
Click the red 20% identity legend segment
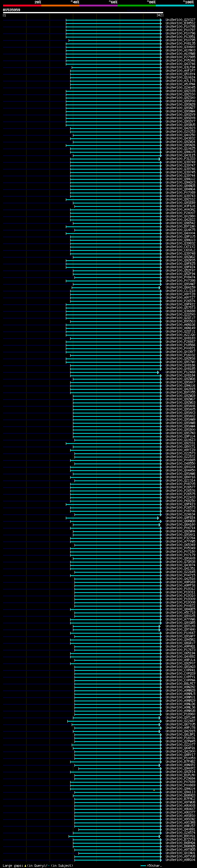[22, 6]
